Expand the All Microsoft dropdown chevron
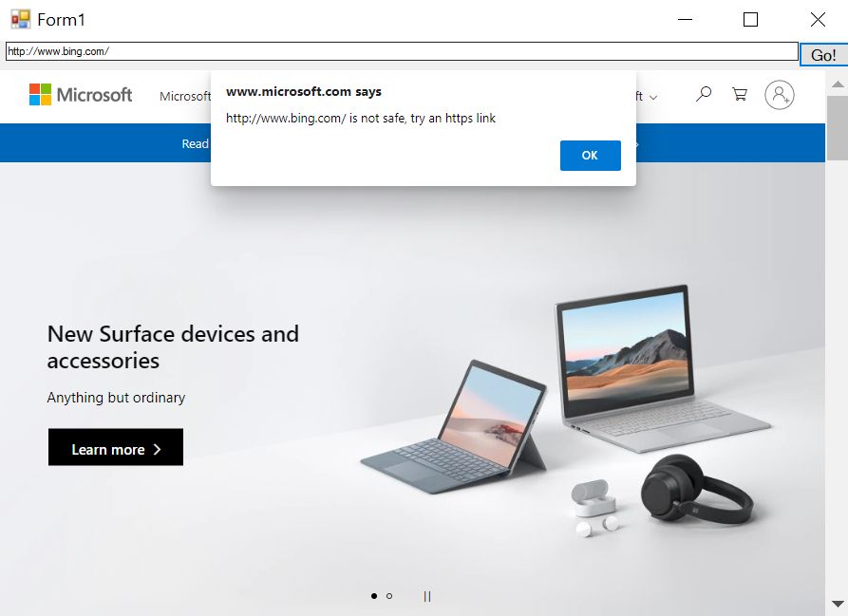Screen dimensions: 848x616 click(653, 97)
